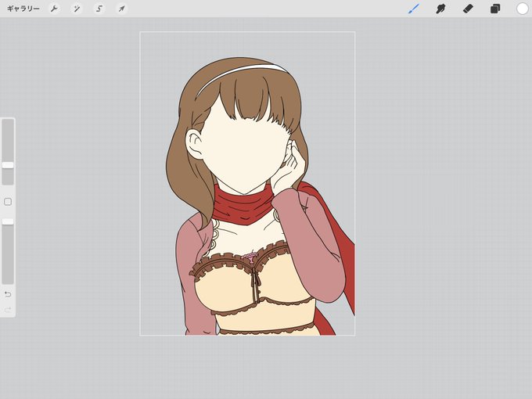
Task: Select the Smudge finger tool
Action: tap(440, 9)
